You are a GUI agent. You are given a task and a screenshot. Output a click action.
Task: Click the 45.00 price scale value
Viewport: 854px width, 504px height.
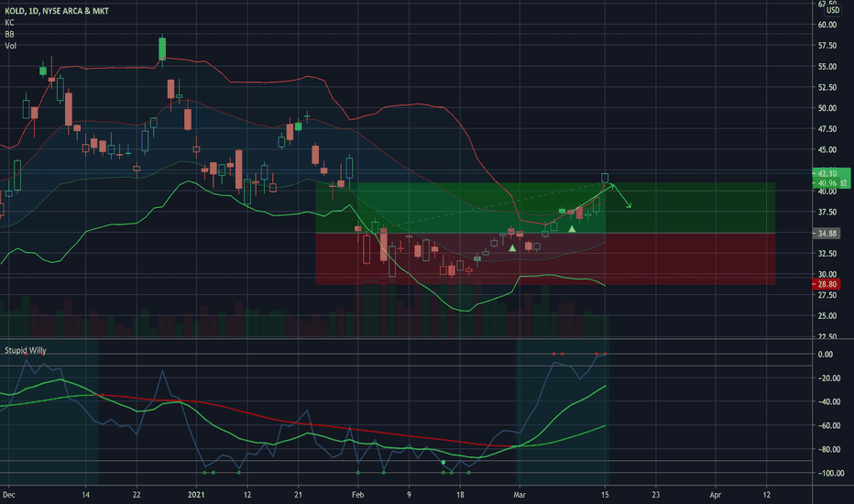(827, 149)
